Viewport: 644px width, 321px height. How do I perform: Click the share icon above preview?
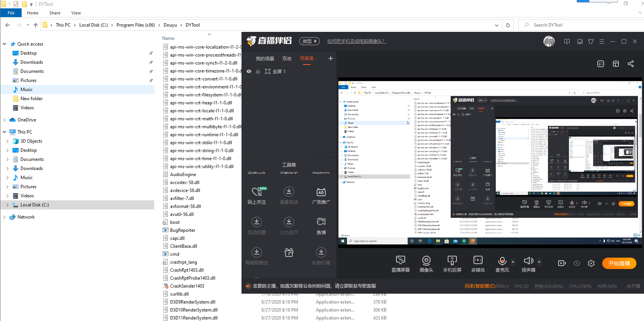631,64
